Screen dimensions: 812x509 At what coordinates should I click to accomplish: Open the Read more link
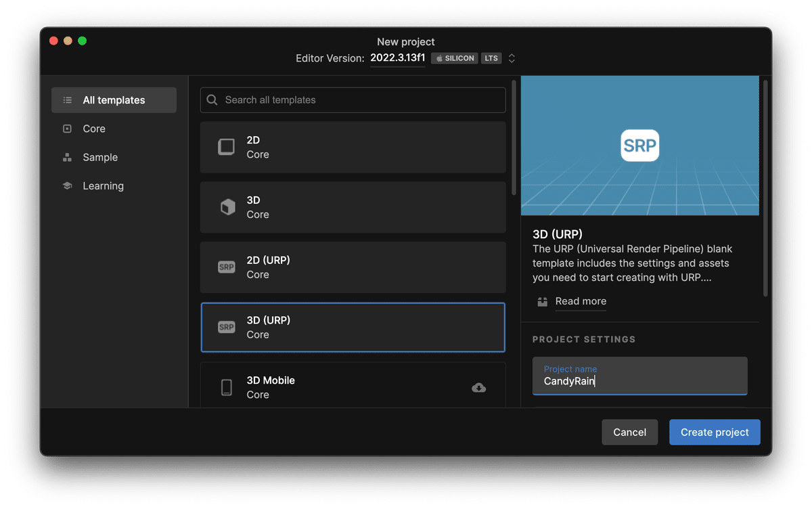tap(581, 301)
